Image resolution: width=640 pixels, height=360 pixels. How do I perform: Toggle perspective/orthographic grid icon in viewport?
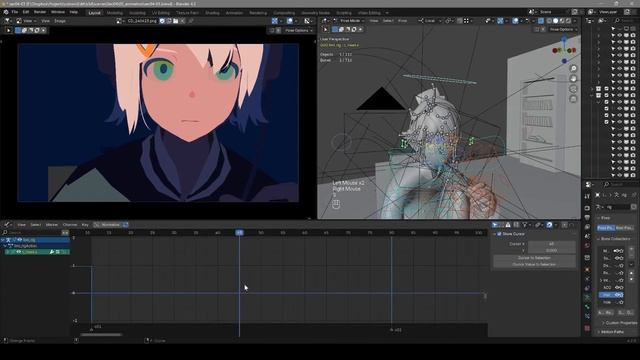(x=573, y=99)
